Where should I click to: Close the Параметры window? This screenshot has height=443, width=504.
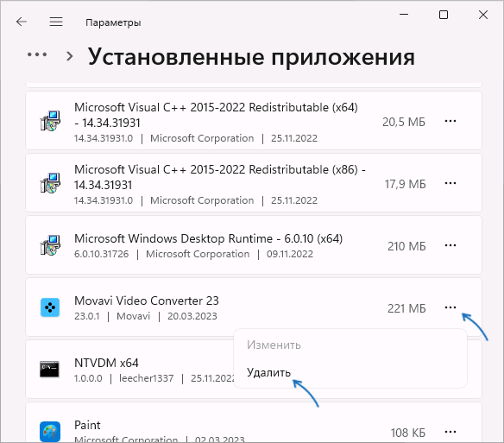coord(483,15)
